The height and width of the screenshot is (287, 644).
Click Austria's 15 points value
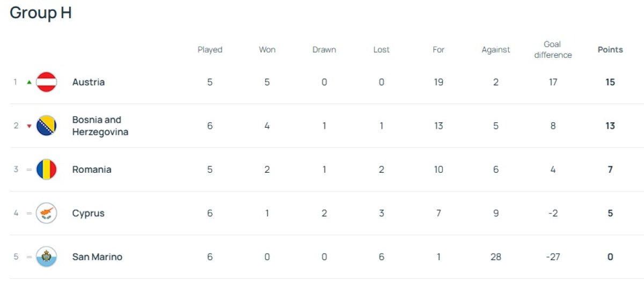[x=610, y=82]
